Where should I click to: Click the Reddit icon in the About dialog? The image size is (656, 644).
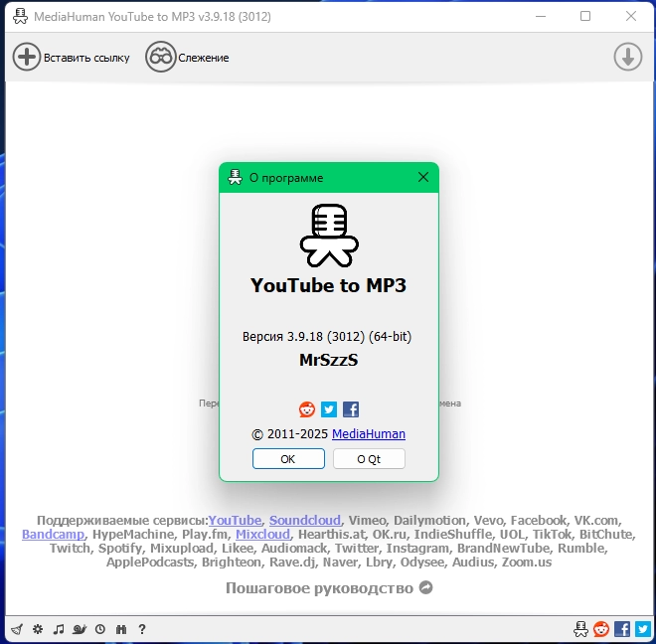pyautogui.click(x=307, y=409)
